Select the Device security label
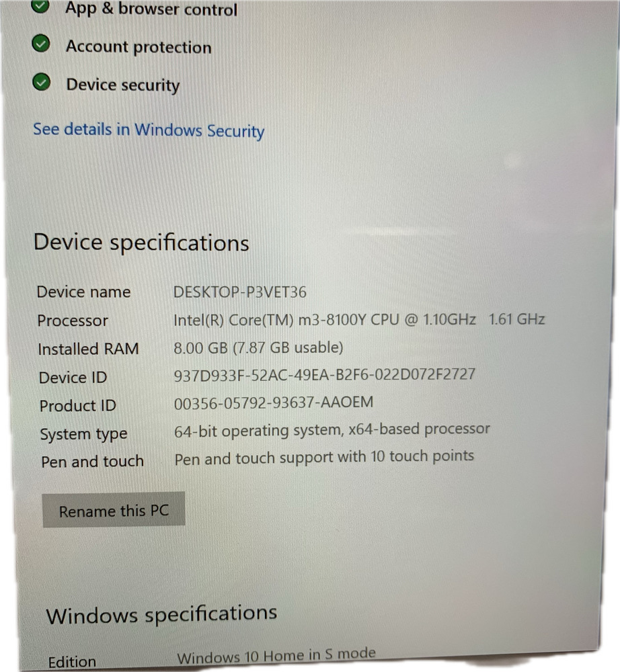The image size is (620, 672). point(123,85)
